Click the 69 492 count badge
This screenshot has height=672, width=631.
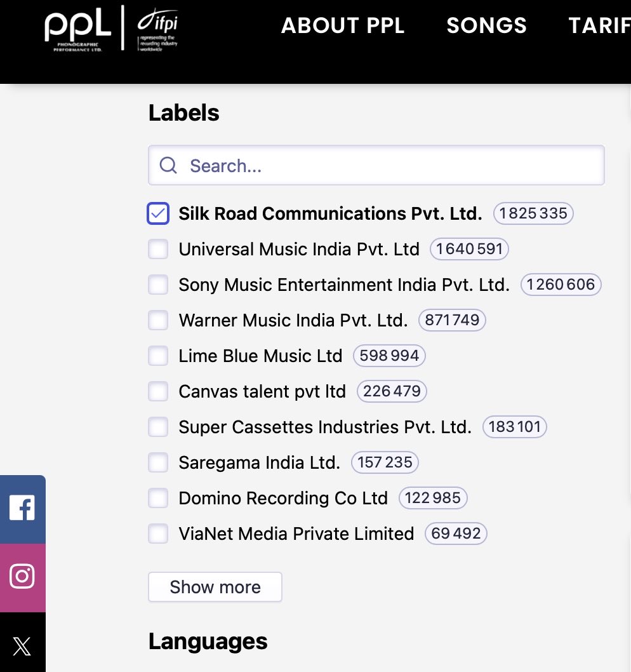coord(456,534)
